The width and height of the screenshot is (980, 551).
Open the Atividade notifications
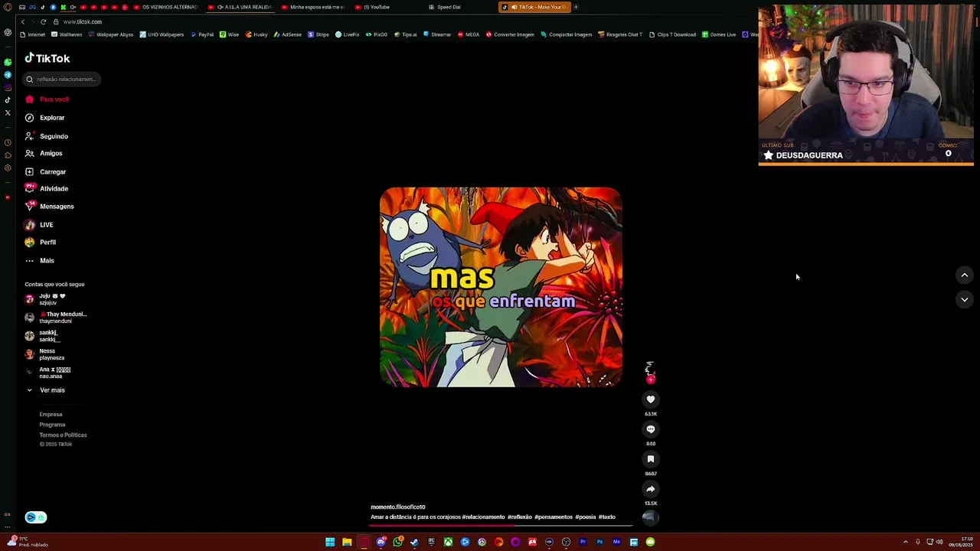click(x=47, y=188)
